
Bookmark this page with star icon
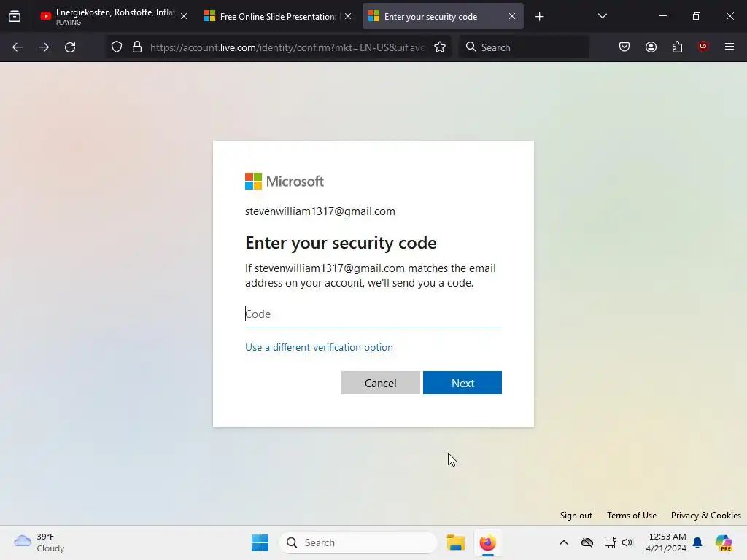coord(440,47)
